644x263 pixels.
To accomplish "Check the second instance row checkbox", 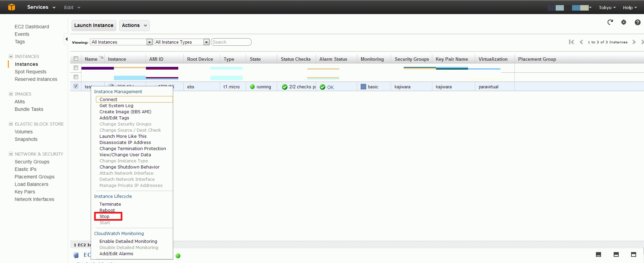I will pyautogui.click(x=76, y=77).
